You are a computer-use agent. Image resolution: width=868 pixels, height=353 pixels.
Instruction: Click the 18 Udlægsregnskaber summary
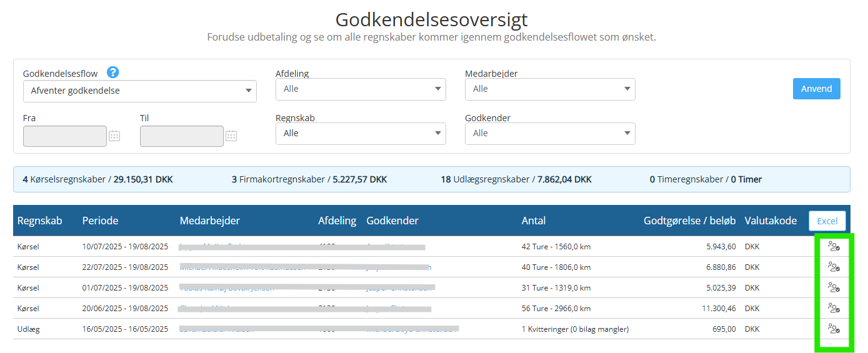click(x=516, y=179)
